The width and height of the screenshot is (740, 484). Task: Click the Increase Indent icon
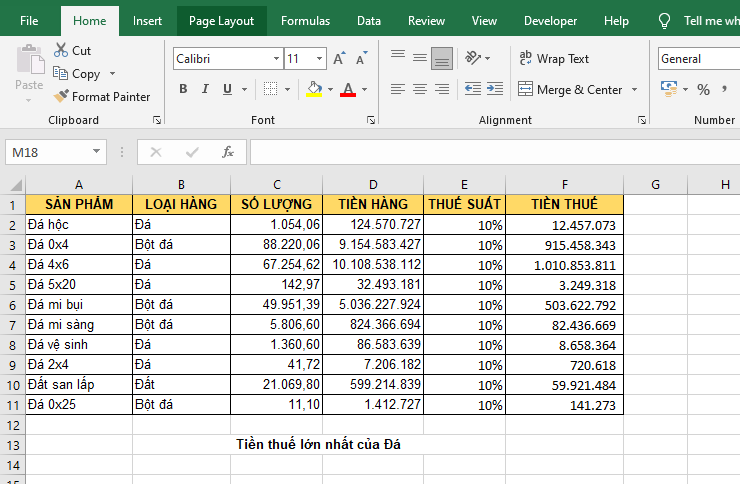pyautogui.click(x=497, y=89)
